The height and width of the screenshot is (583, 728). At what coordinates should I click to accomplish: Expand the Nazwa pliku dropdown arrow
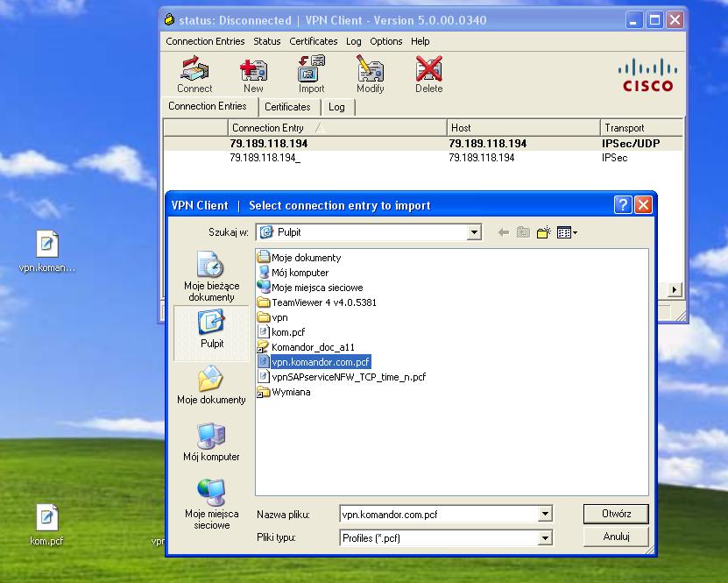(x=545, y=514)
